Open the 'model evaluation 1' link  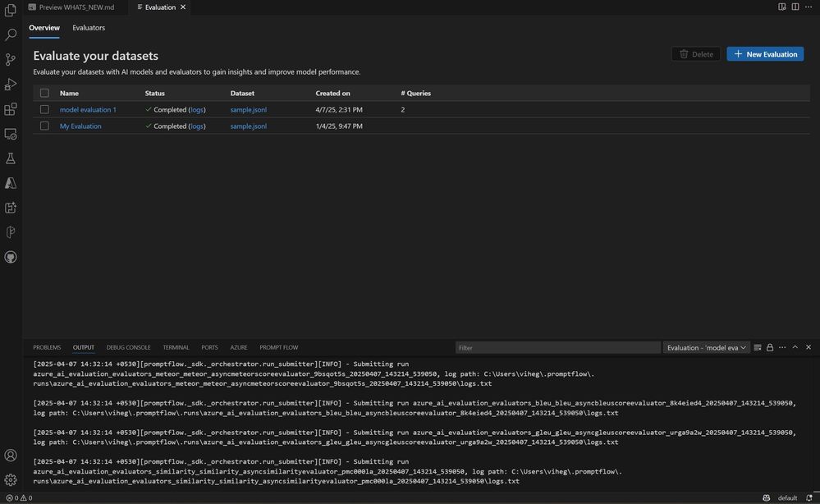tap(88, 110)
